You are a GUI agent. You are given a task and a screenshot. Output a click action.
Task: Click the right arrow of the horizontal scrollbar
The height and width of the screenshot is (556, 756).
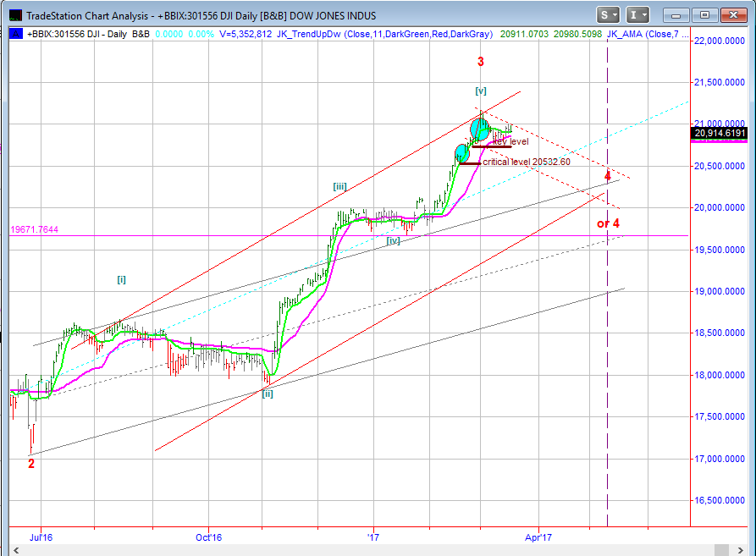[x=740, y=550]
